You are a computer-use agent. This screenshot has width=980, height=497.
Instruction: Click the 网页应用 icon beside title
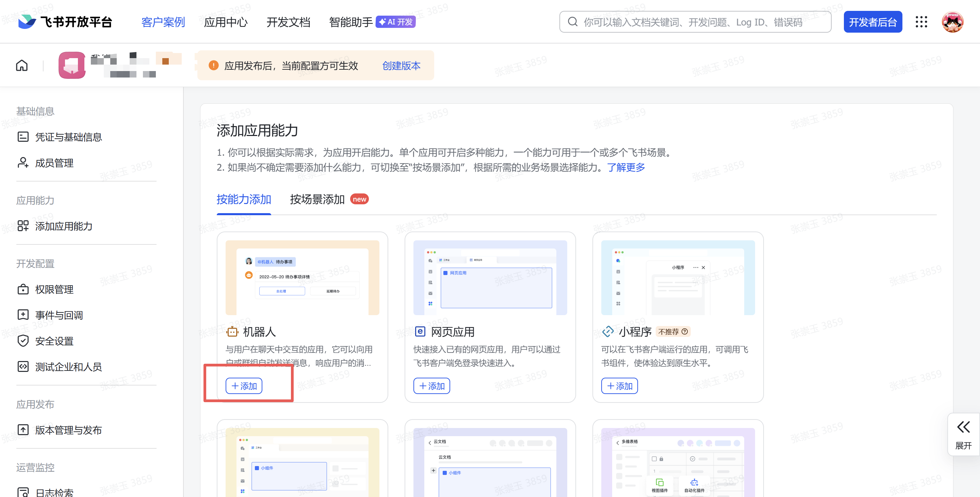[420, 332]
